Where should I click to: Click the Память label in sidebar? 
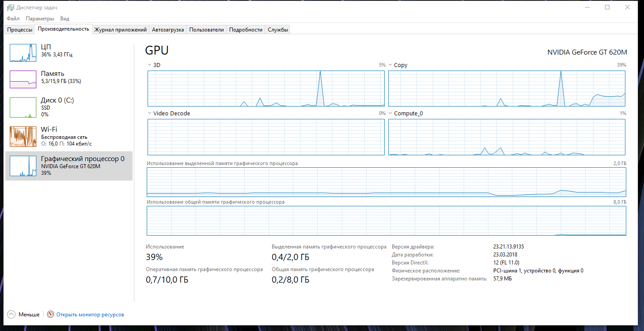(x=53, y=73)
